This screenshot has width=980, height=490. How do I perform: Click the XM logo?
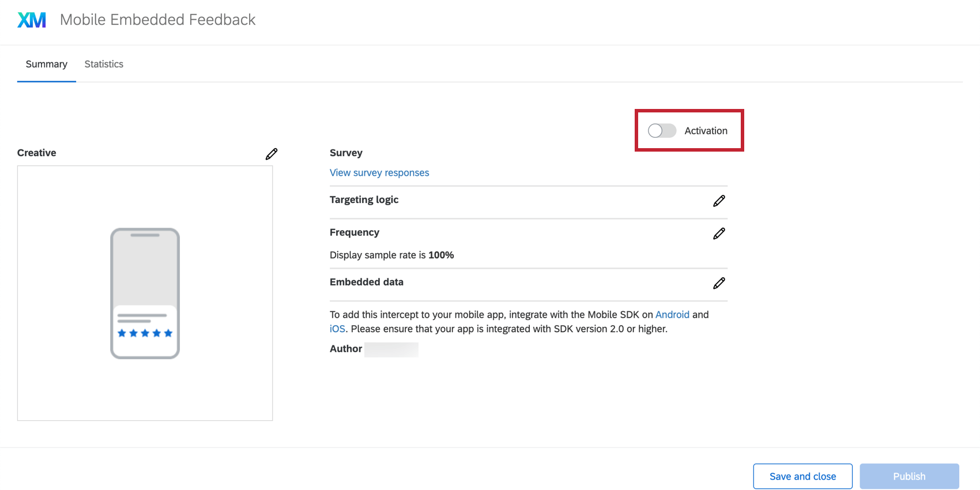tap(32, 20)
